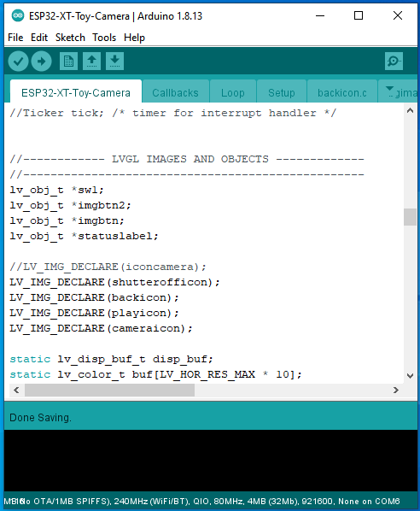Click the board info status bar text
Viewport: 420px width, 511px height.
click(201, 502)
